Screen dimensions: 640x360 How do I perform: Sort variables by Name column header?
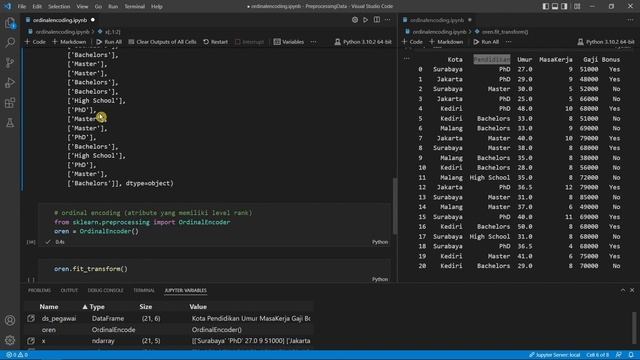[49, 307]
